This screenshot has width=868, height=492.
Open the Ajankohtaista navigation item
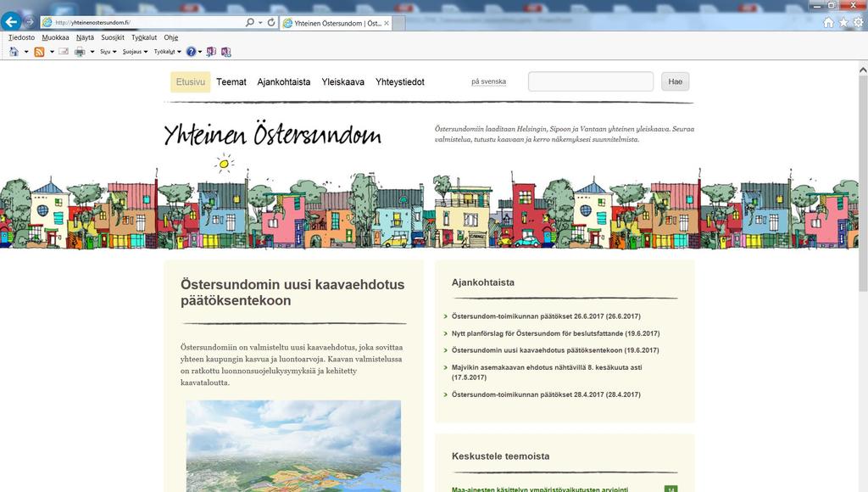pos(283,82)
